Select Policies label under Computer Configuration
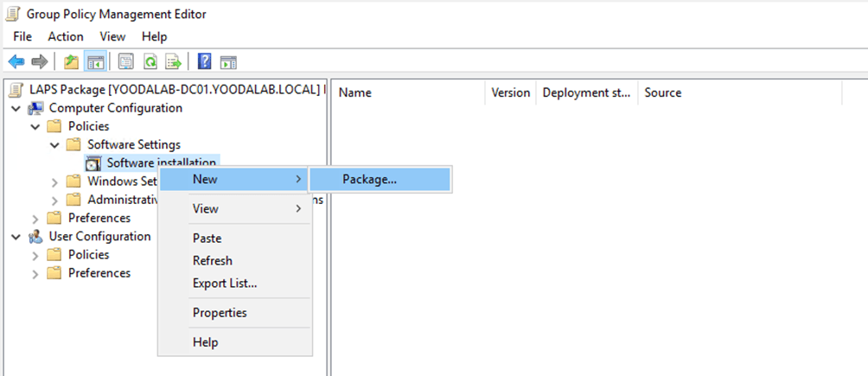Image resolution: width=868 pixels, height=376 pixels. click(88, 126)
